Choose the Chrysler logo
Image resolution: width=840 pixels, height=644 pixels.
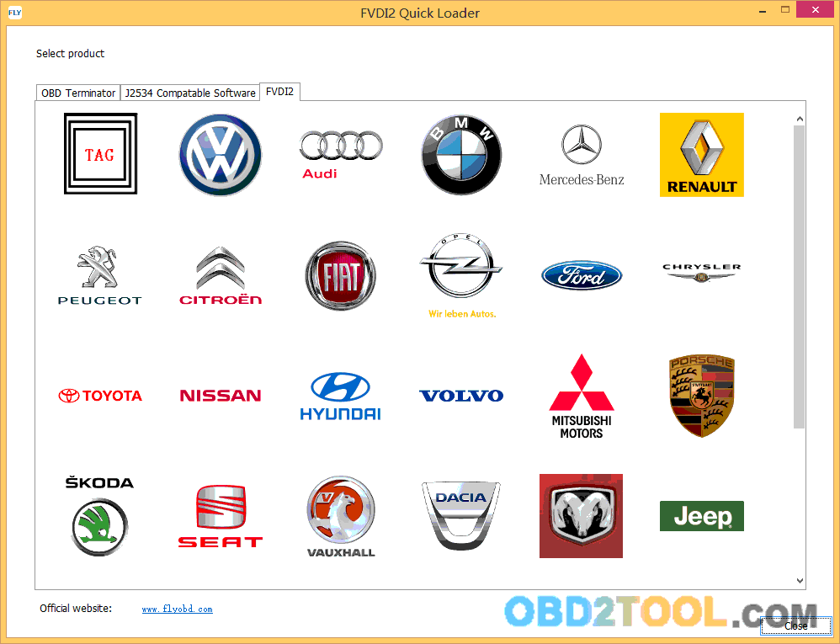coord(702,272)
